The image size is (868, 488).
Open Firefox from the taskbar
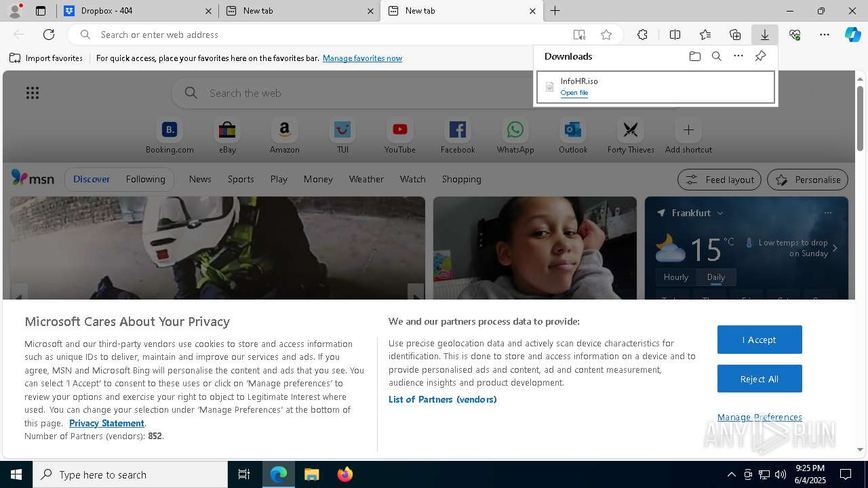[x=345, y=474]
